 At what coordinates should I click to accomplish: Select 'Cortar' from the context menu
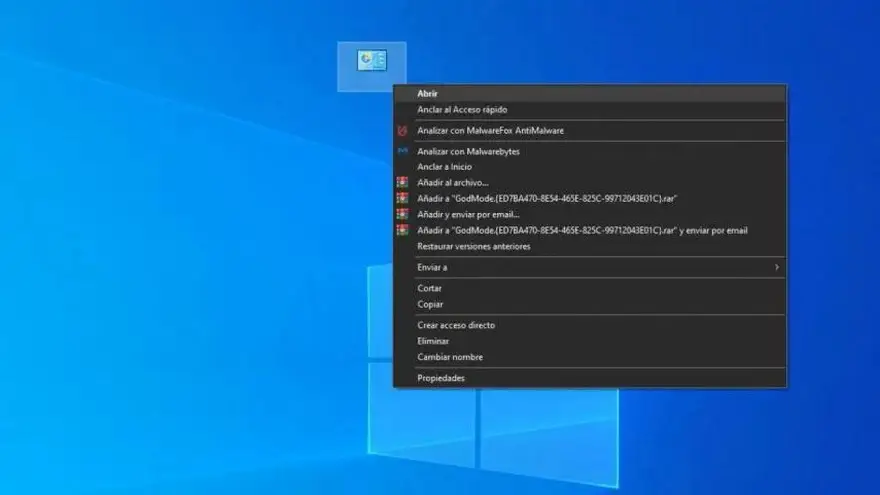tap(590, 288)
